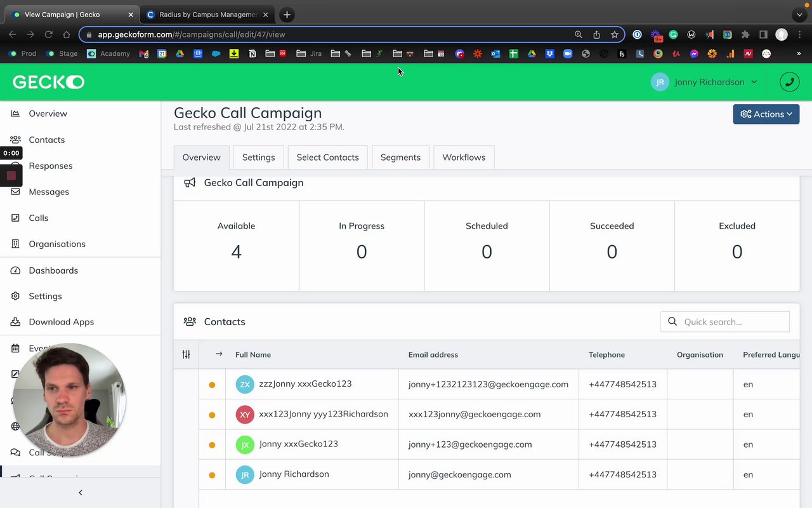Click email jonny+123@geckoengage.com

click(x=470, y=444)
